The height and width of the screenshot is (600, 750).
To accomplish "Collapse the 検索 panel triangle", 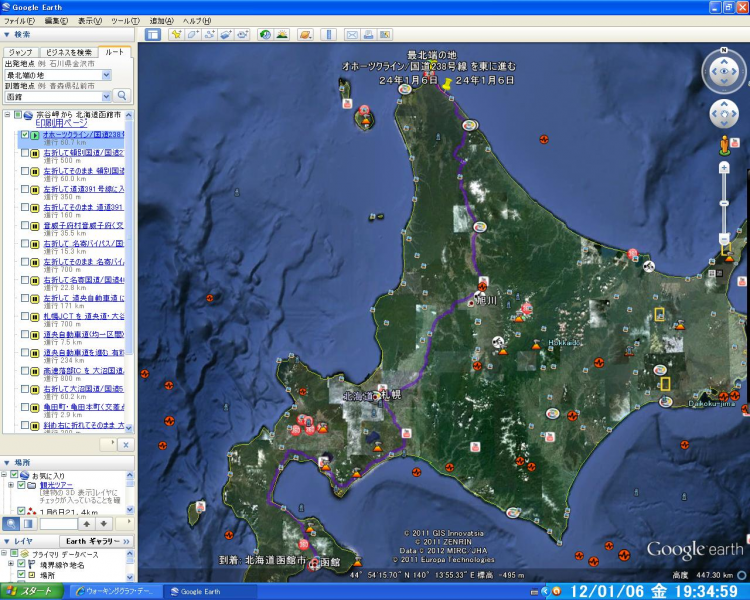I will tap(7, 34).
